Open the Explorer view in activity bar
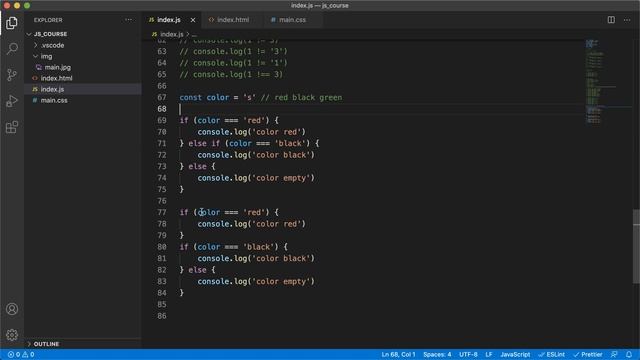 point(12,23)
